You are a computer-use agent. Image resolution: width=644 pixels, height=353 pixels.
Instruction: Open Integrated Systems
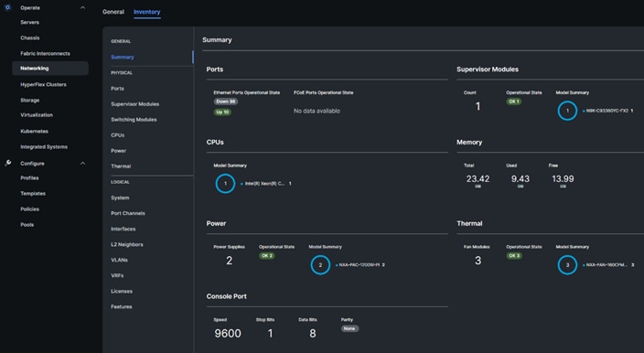tap(44, 147)
